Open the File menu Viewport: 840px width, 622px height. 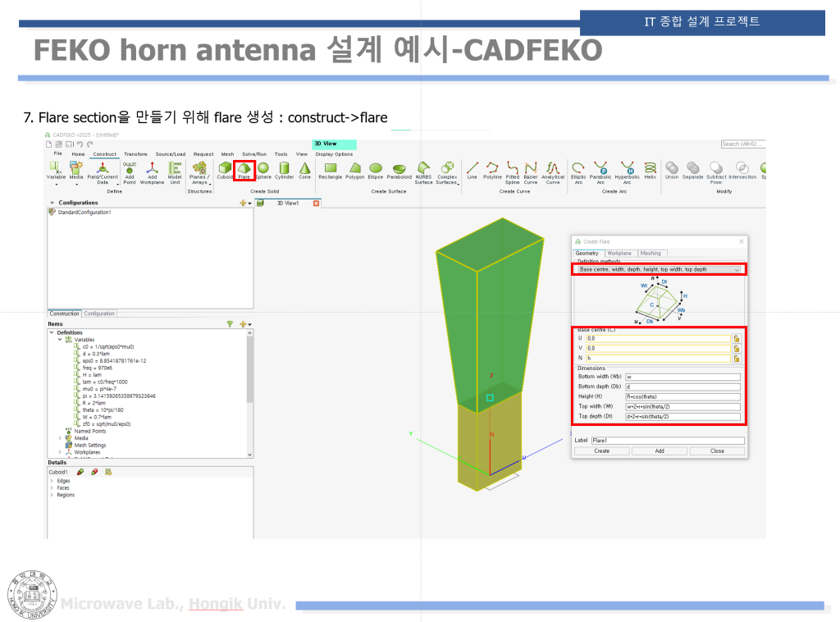click(x=58, y=153)
